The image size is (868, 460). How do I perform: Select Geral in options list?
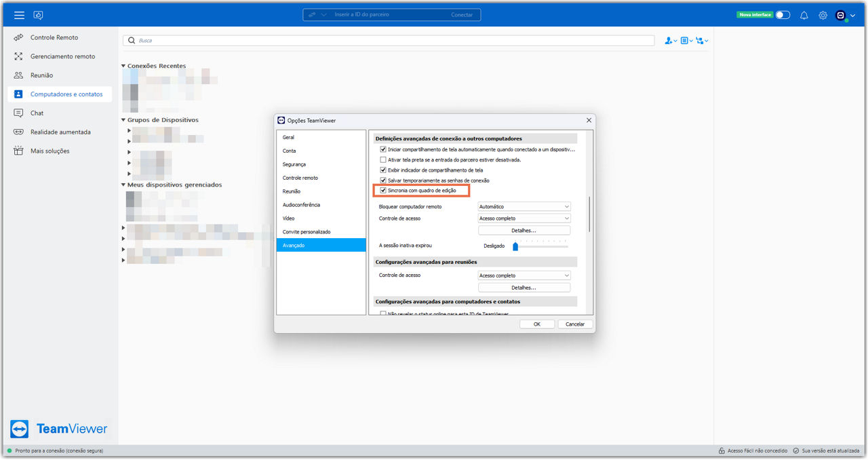pyautogui.click(x=321, y=137)
